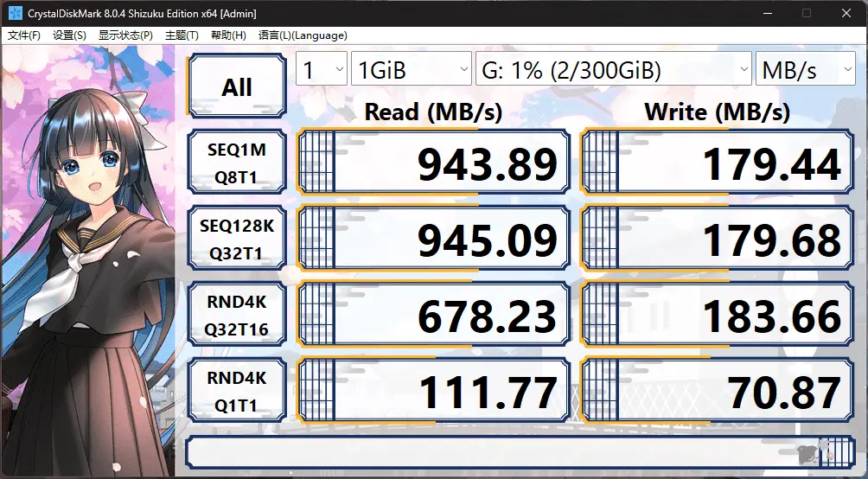Expand the 1GiB test size dropdown

(410, 70)
